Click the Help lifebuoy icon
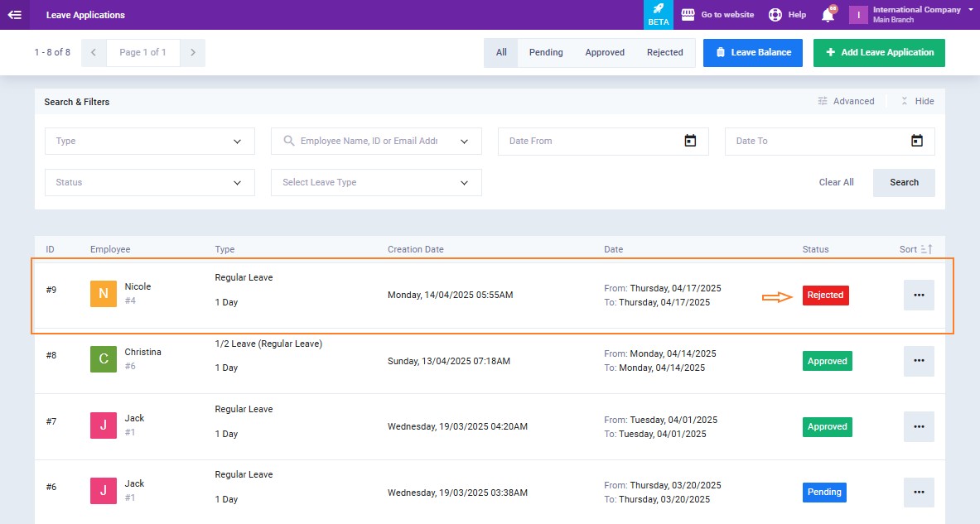Image resolution: width=980 pixels, height=524 pixels. click(775, 15)
